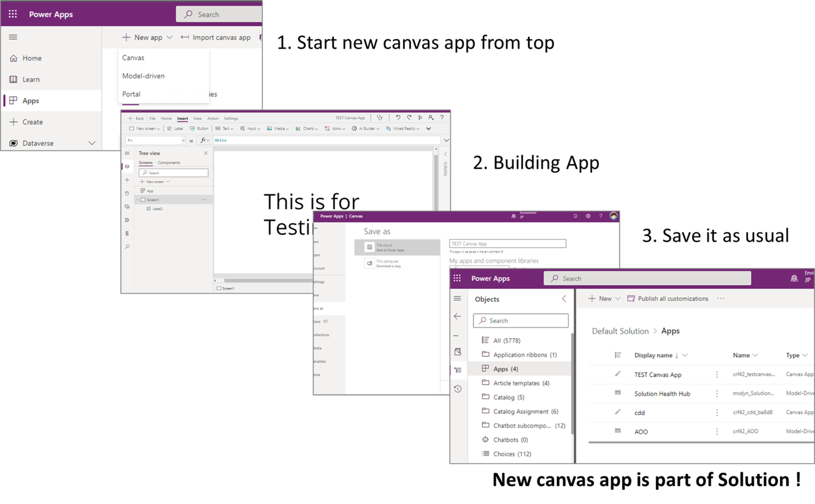The width and height of the screenshot is (815, 504).
Task: Collapse the left navigation hamburger on the Power Apps home page
Action: [x=13, y=37]
